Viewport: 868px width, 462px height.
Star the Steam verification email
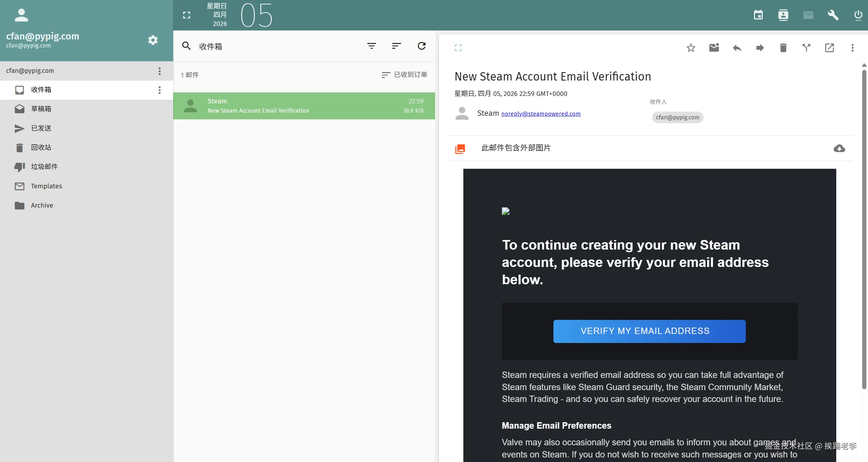click(x=691, y=48)
